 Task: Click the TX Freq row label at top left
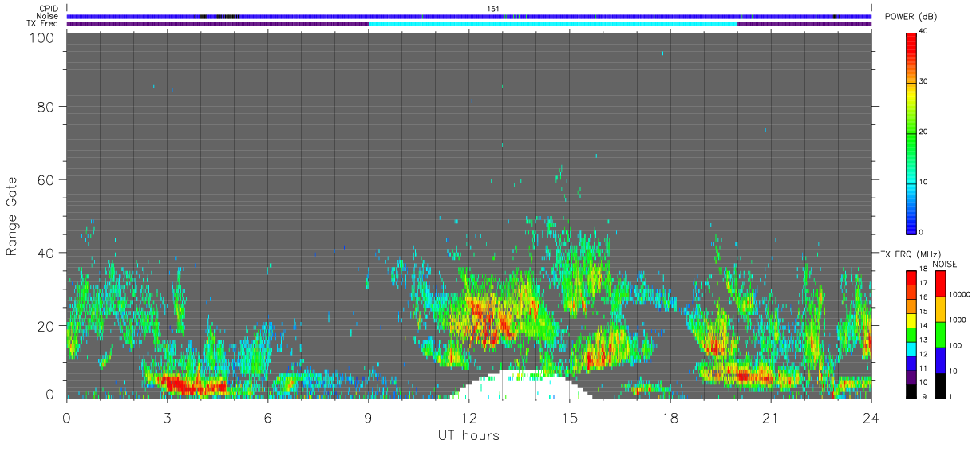click(x=42, y=24)
